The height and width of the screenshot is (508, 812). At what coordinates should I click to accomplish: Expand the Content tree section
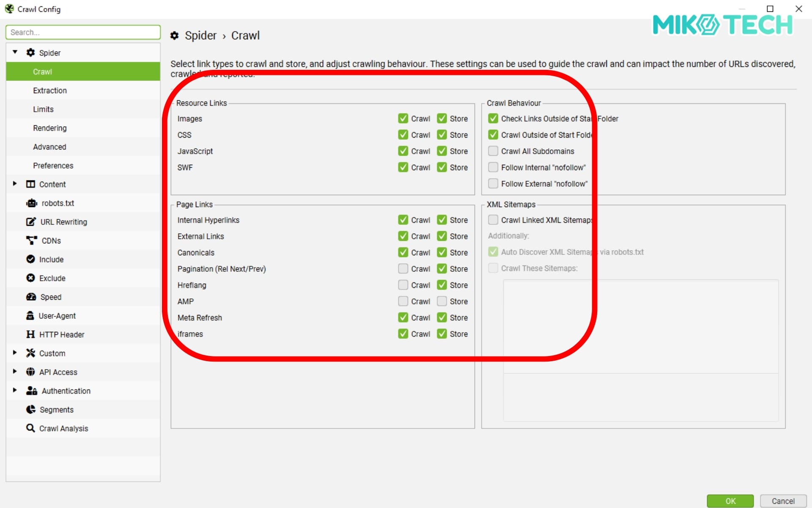(15, 184)
